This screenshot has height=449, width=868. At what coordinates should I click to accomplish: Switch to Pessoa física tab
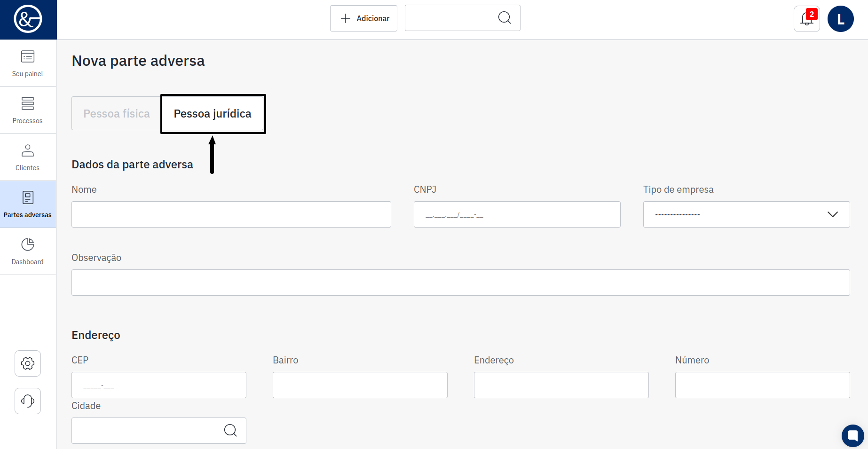pyautogui.click(x=117, y=114)
